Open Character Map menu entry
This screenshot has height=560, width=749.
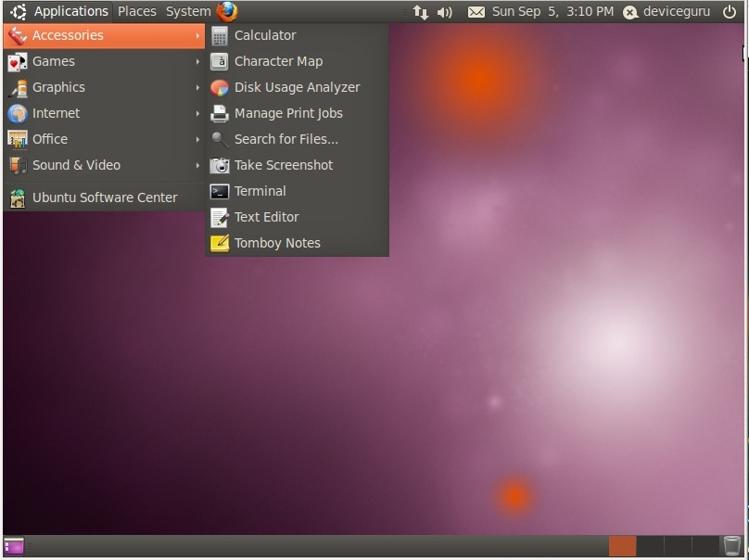click(298, 61)
